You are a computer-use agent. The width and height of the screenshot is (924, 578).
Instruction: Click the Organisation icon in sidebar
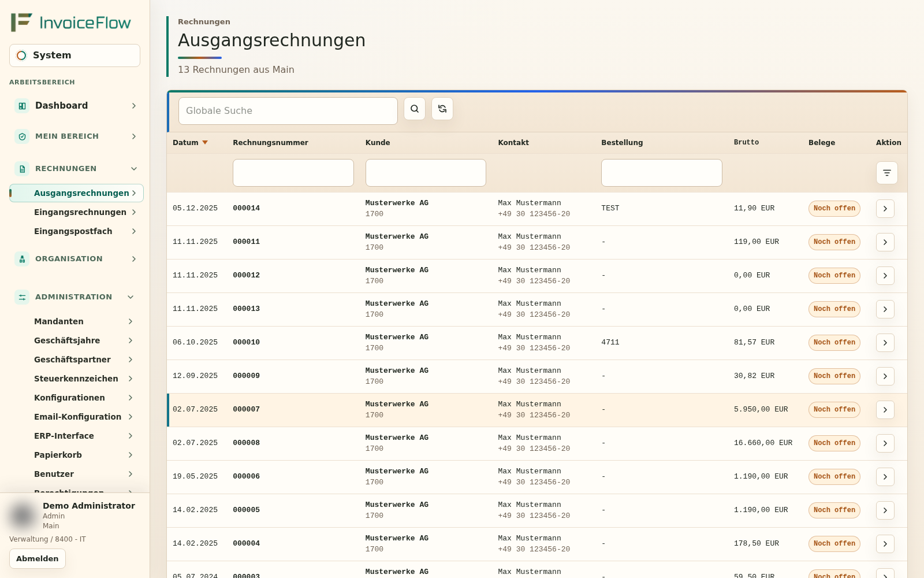(22, 259)
